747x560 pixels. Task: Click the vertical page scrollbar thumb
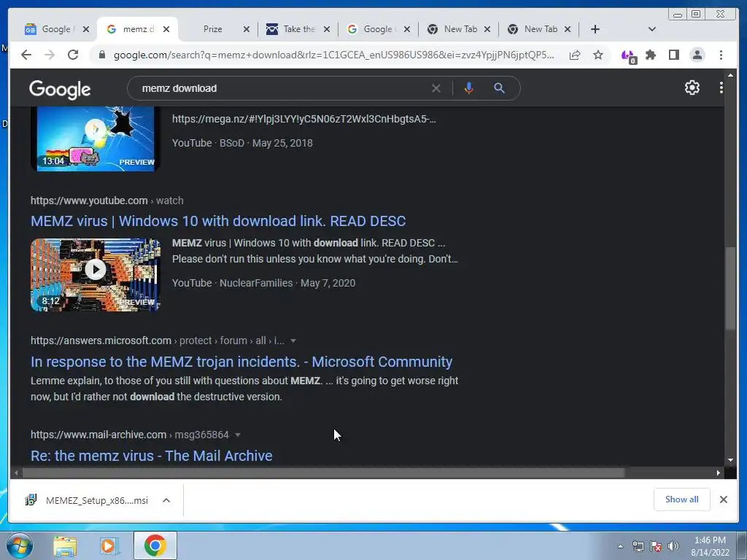click(730, 288)
